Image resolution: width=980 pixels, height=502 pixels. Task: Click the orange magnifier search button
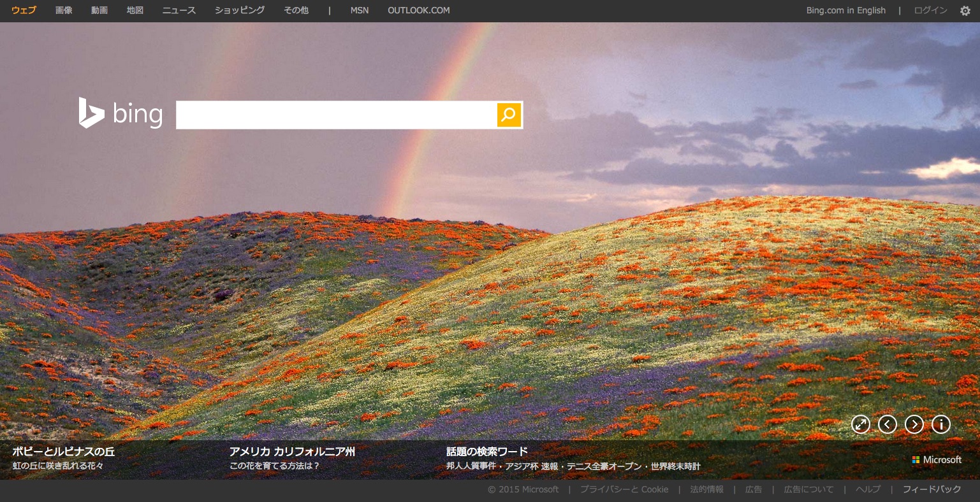(509, 115)
